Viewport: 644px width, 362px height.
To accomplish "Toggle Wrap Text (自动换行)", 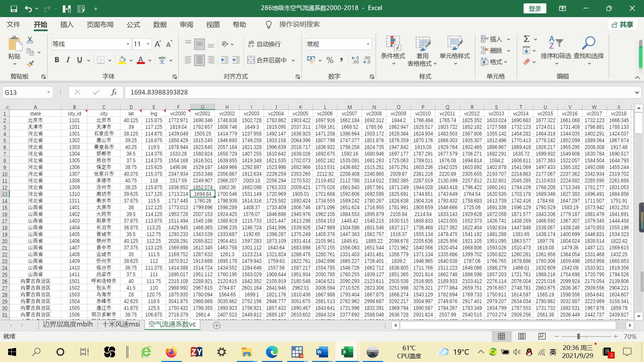I will click(264, 44).
